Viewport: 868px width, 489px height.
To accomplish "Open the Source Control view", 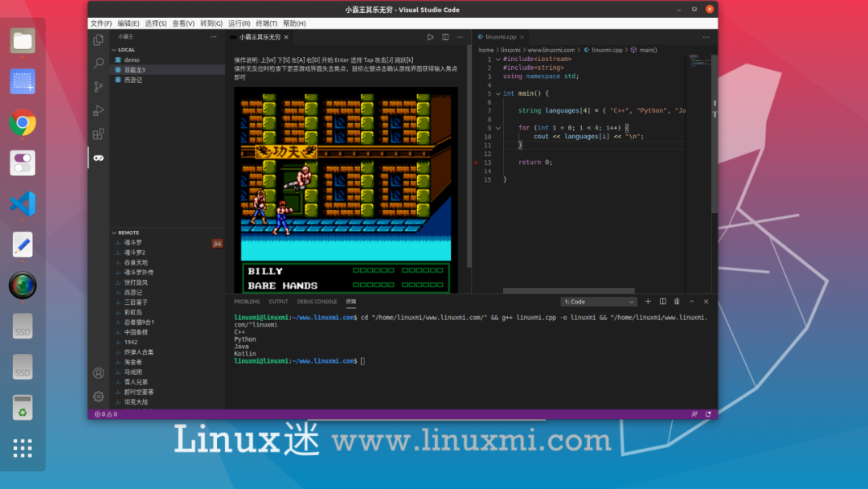I will pos(99,87).
